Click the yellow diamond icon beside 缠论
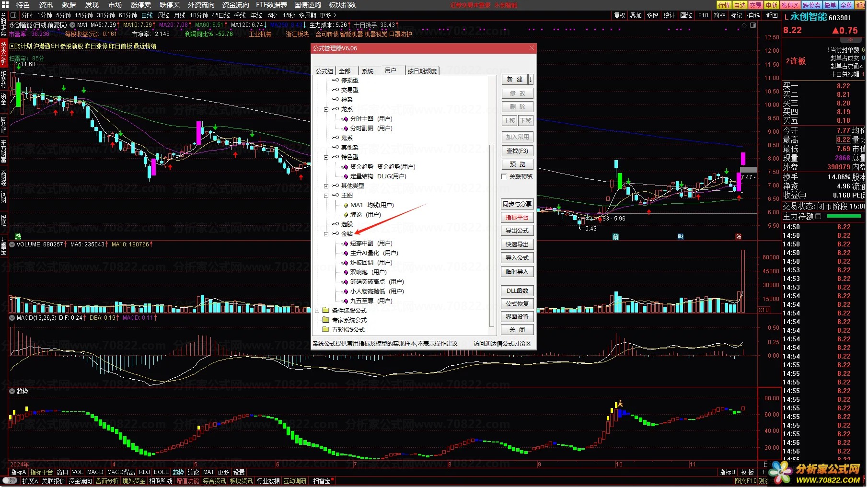Screen dimensions: 868x488 [x=346, y=215]
